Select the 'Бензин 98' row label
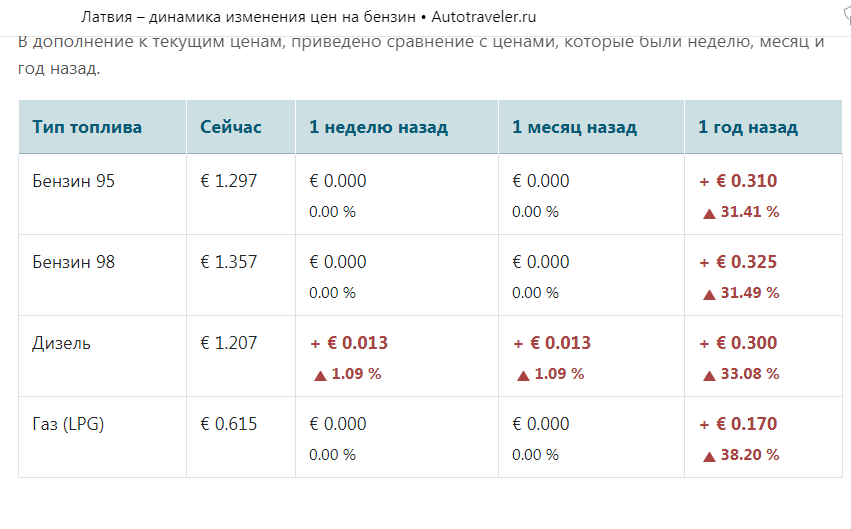This screenshot has width=851, height=529. coord(73,262)
